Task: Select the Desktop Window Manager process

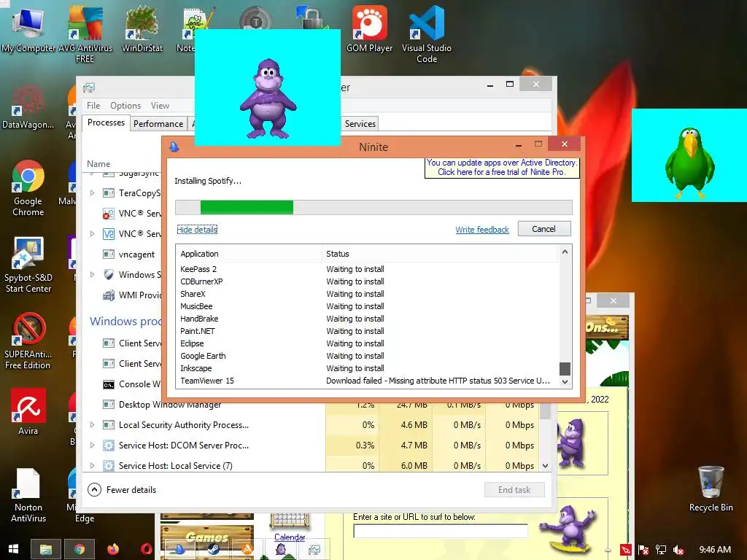Action: pos(169,404)
